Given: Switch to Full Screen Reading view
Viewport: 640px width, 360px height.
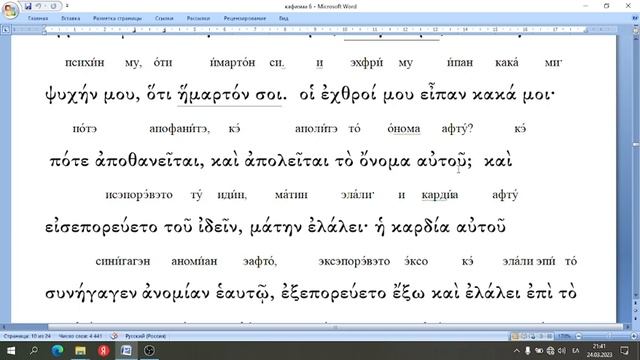Looking at the screenshot, I should (x=524, y=336).
